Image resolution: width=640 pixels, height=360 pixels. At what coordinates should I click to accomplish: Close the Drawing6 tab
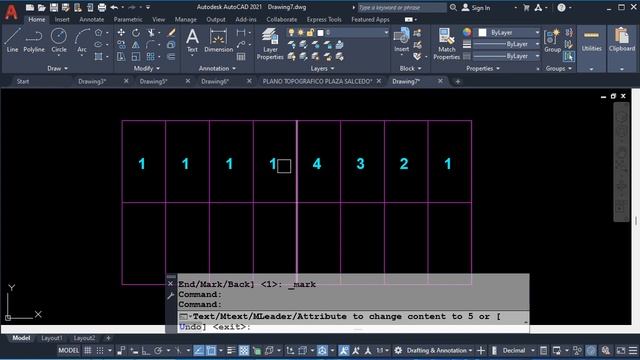pos(249,81)
